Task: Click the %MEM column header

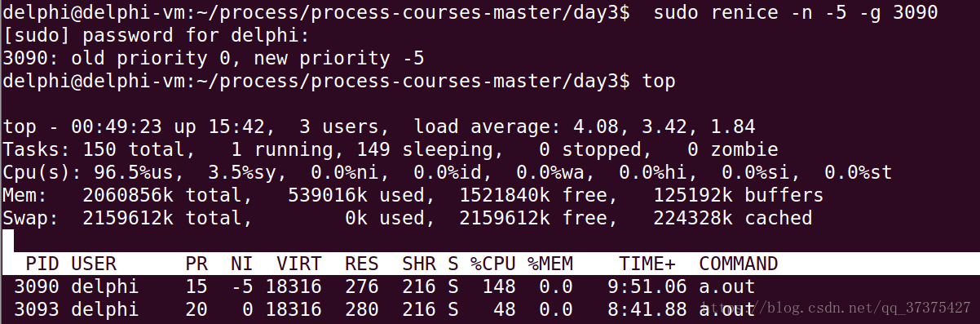Action: coord(550,264)
